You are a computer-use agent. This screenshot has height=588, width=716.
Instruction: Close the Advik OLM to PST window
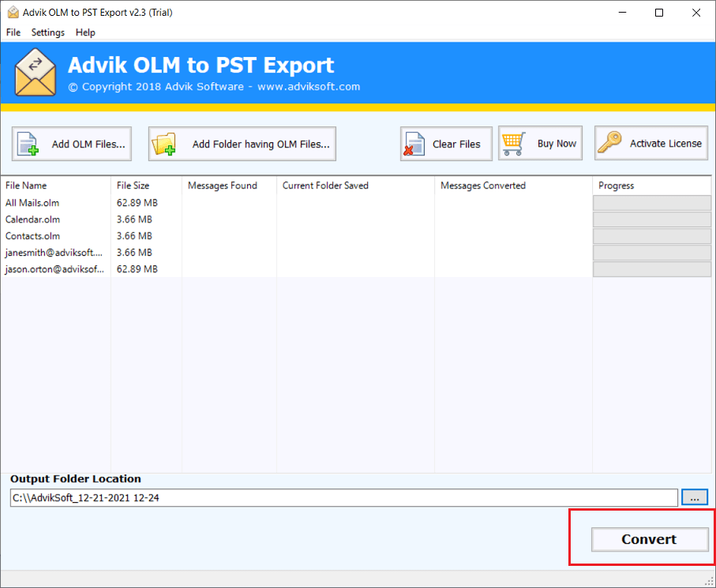[x=696, y=13]
